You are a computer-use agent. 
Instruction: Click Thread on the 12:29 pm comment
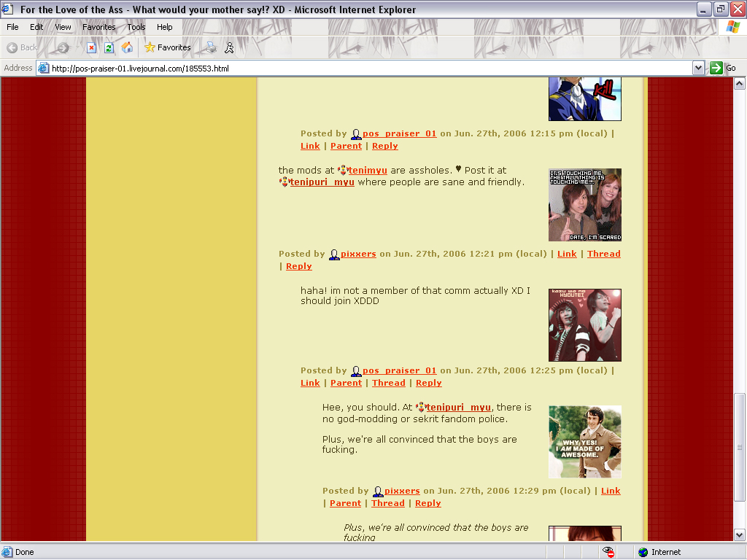388,503
